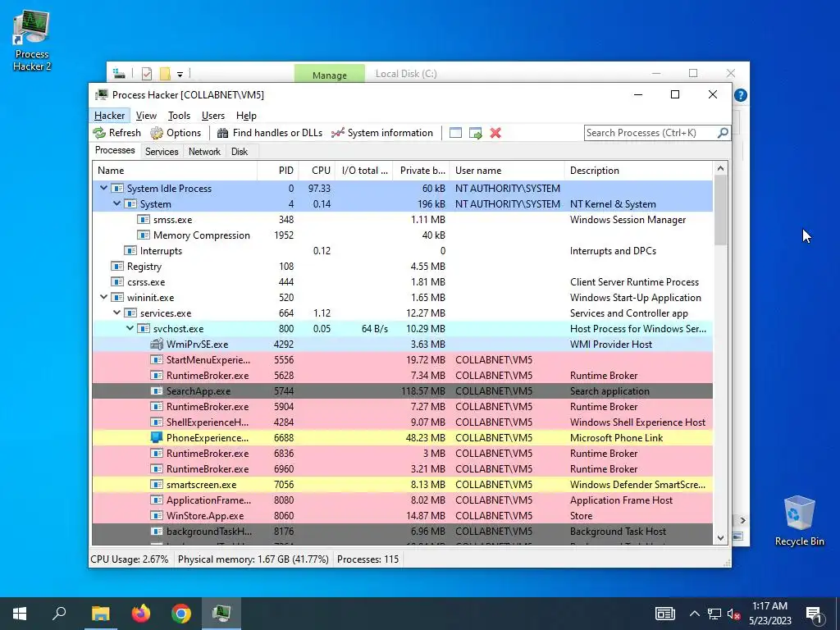Sort by the PID column header
This screenshot has height=630, width=840.
pos(277,171)
